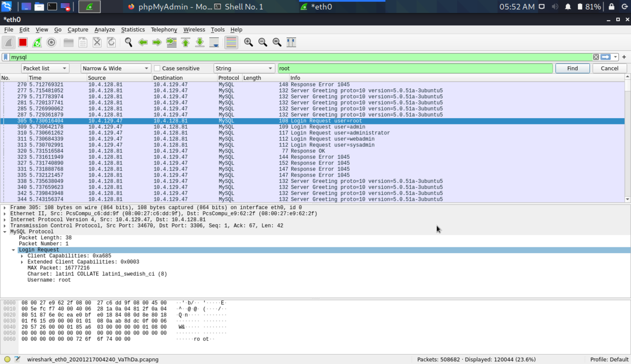631x364 pixels.
Task: Click the Cancel button in find bar
Action: [x=609, y=68]
